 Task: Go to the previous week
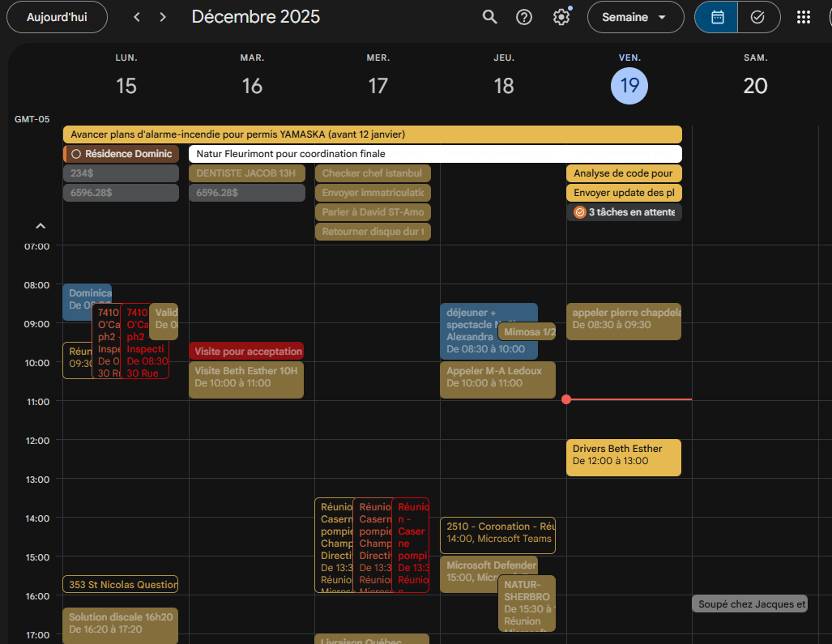coord(137,17)
